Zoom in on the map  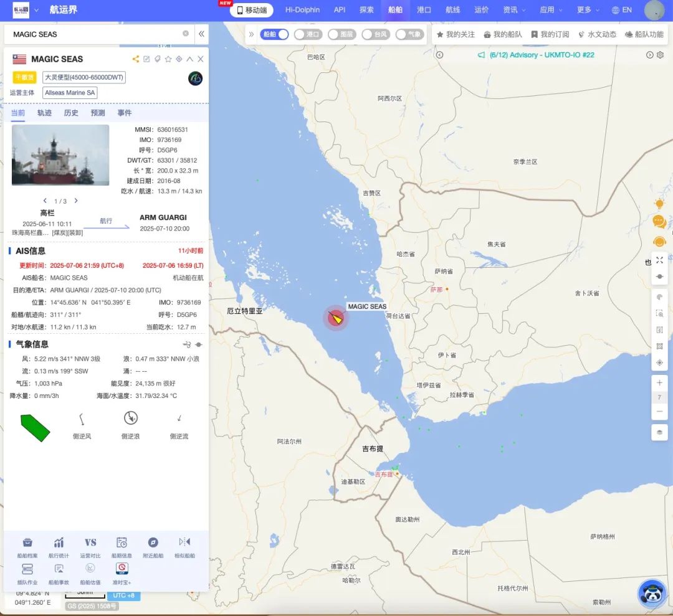pos(660,382)
